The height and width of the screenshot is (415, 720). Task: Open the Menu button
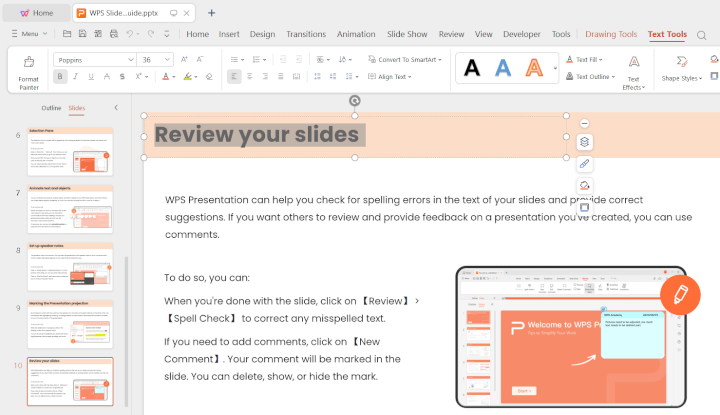pos(29,34)
